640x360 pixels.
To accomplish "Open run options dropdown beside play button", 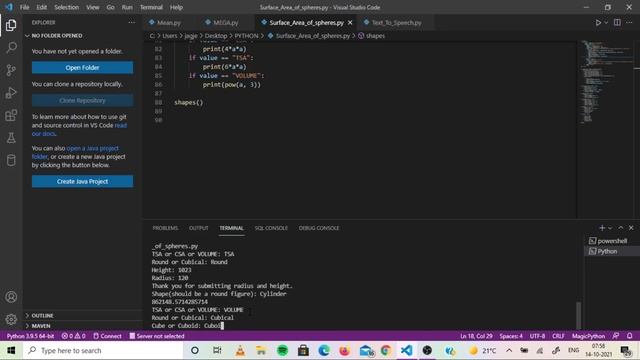I will click(606, 23).
